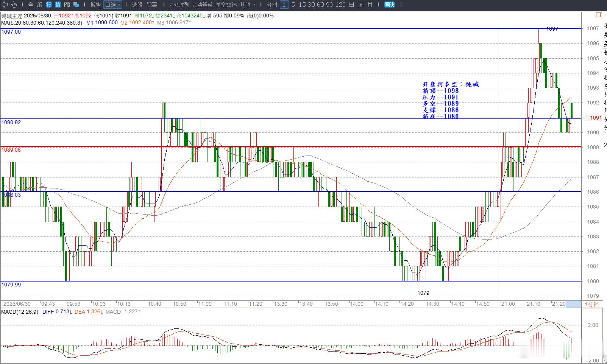
Task: Toggle the orange side panel layout icon
Action: 599,15
